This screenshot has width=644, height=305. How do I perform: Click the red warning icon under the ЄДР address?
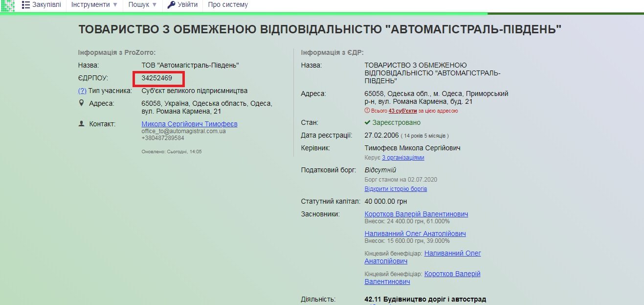point(367,111)
